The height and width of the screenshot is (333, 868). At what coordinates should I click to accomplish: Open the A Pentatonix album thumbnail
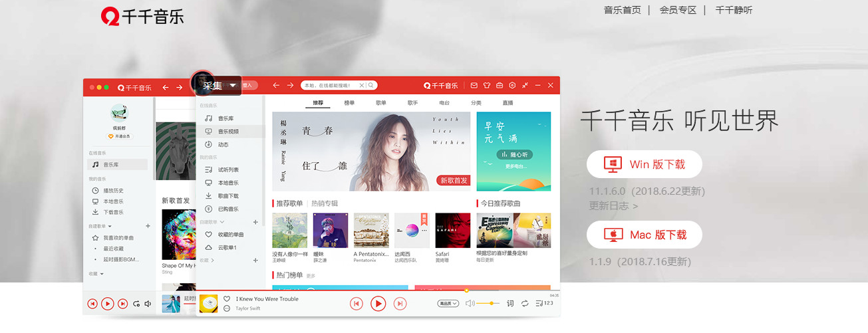[x=371, y=230]
